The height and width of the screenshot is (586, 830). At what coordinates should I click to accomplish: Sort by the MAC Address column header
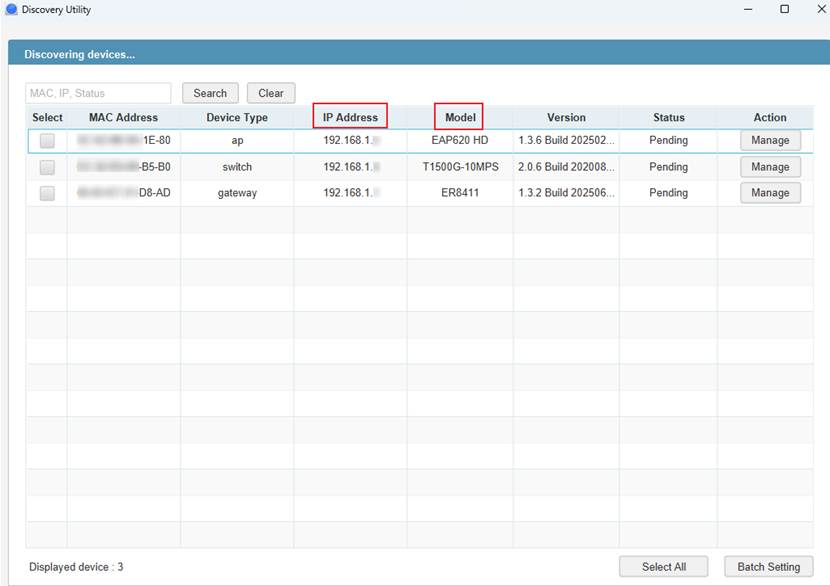click(x=123, y=117)
